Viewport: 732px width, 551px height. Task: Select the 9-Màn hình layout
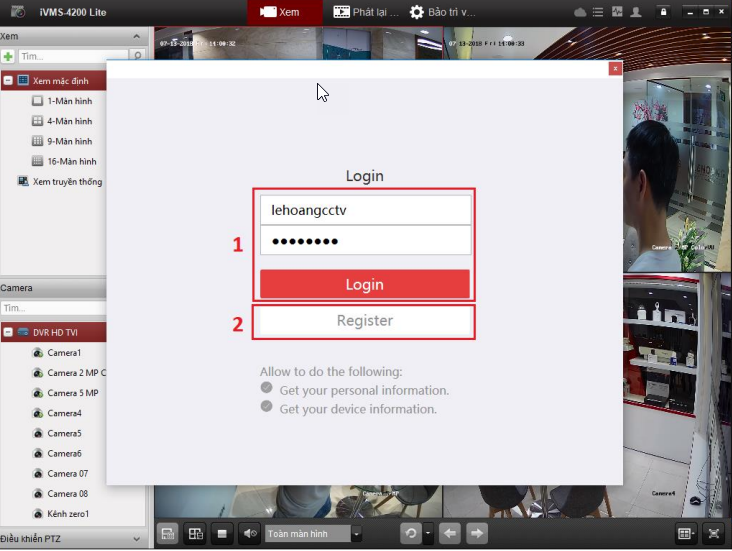[69, 141]
